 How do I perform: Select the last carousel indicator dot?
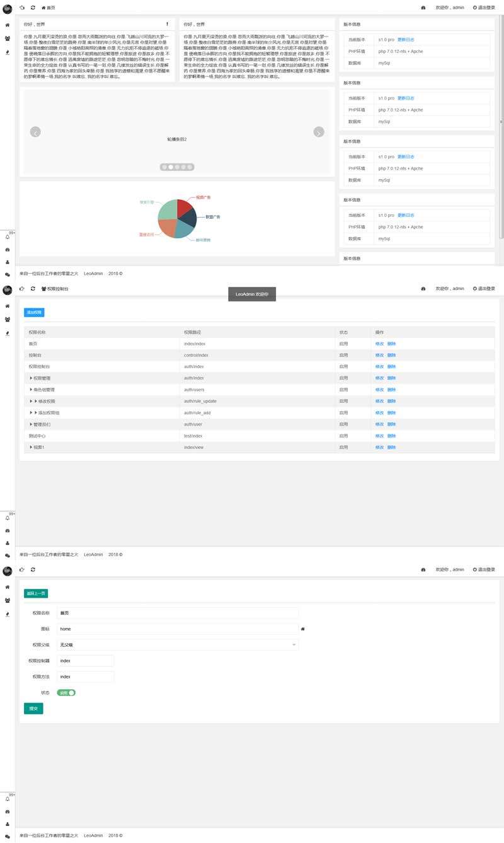[190, 167]
